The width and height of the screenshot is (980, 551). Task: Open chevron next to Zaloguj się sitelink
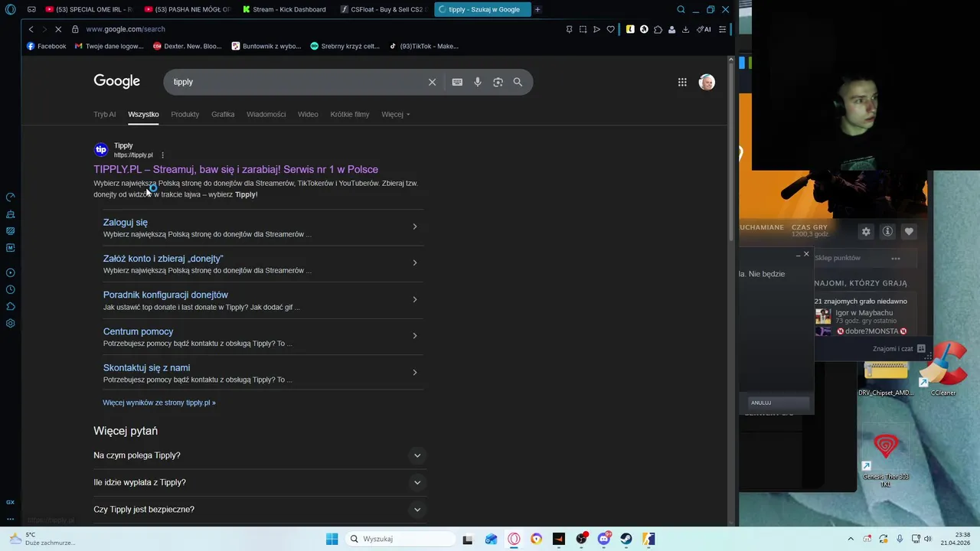point(415,227)
